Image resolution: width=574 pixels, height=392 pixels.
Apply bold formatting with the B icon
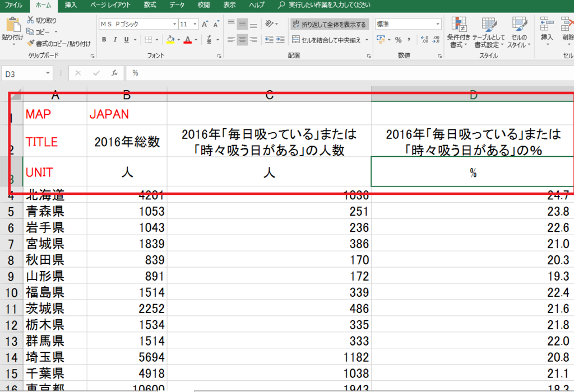[104, 38]
